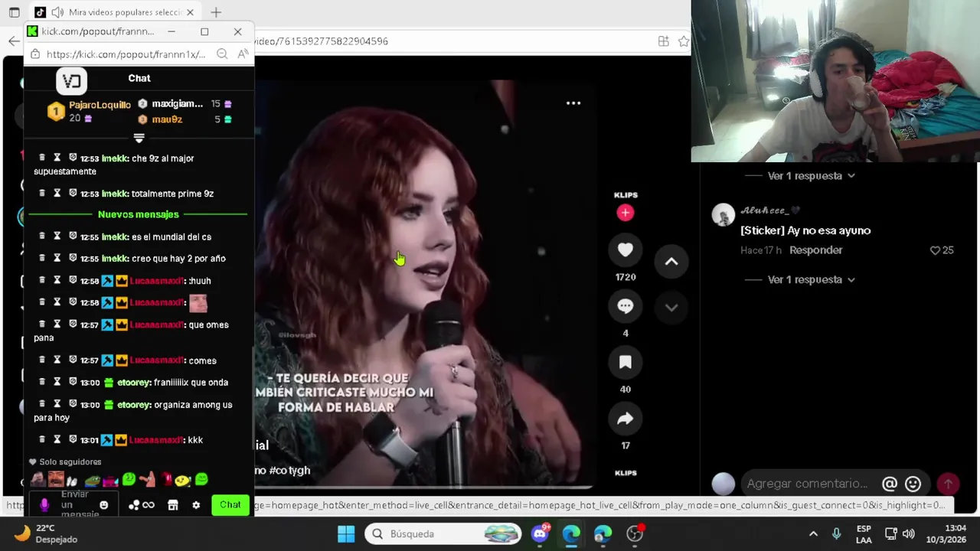Image resolution: width=980 pixels, height=551 pixels.
Task: Mute the browser tab audio speaker icon
Action: 57,12
